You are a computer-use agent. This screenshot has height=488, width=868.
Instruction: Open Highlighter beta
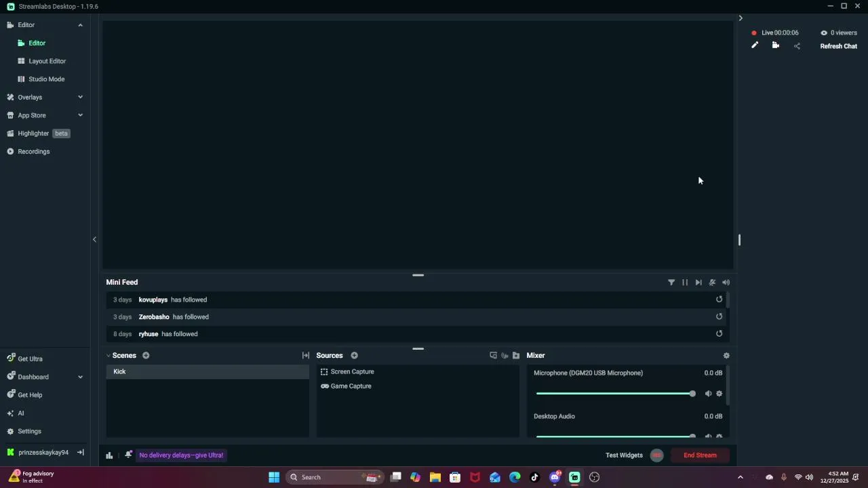(x=39, y=134)
